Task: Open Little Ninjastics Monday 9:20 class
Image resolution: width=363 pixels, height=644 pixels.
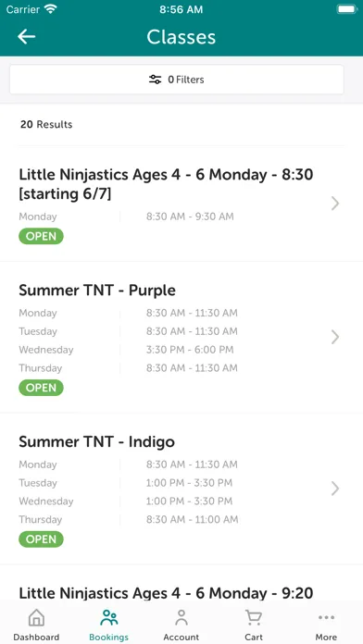Action: point(166,593)
